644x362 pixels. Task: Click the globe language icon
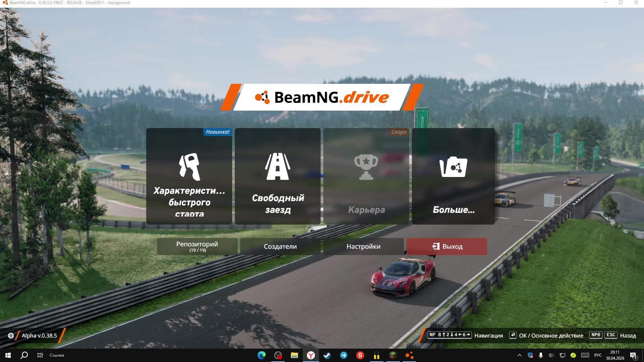pos(11,336)
